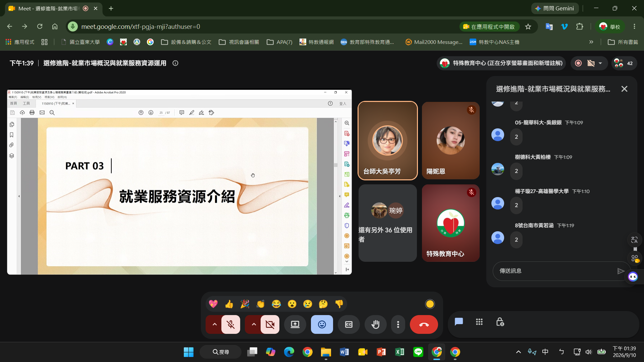
Task: Click the 傳送訊息 chat input field
Action: [555, 271]
